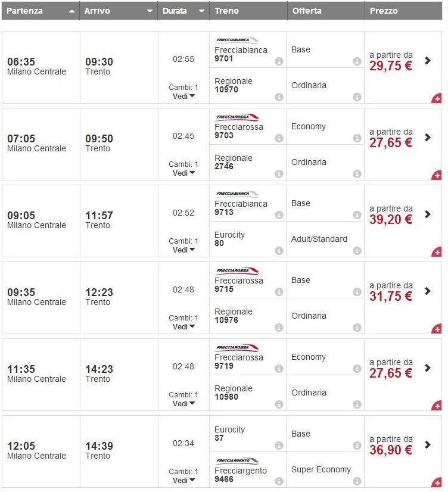Show Vedi change details for 12:05 train
The height and width of the screenshot is (492, 448).
183,480
